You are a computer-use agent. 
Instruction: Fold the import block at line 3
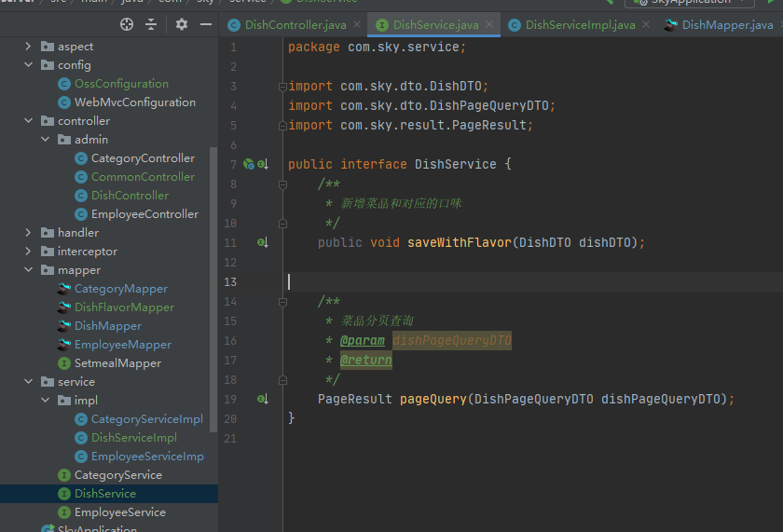point(282,87)
